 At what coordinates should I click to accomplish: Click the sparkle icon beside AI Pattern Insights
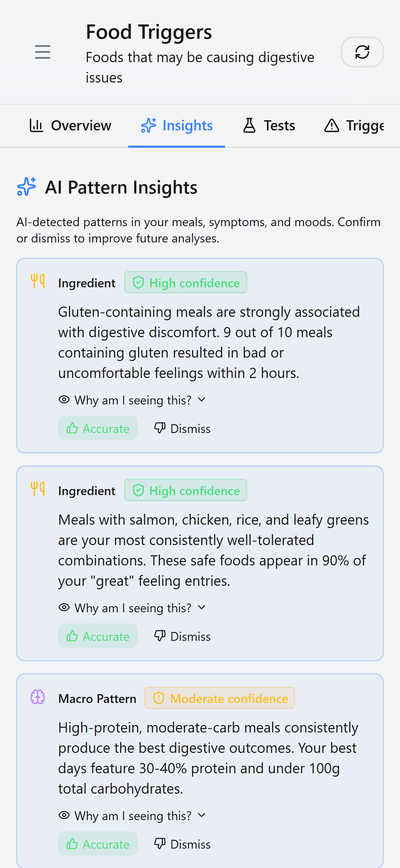point(26,186)
